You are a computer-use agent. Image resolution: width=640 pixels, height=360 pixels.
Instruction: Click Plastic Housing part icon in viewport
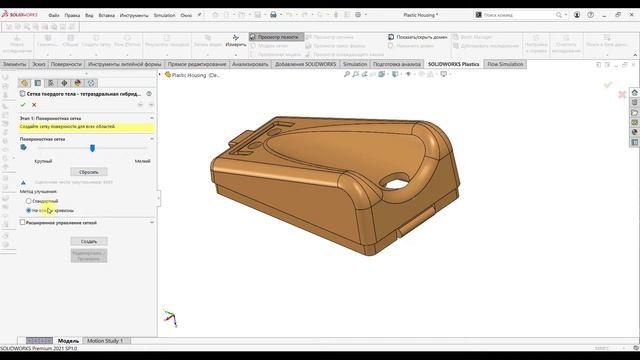(168, 75)
